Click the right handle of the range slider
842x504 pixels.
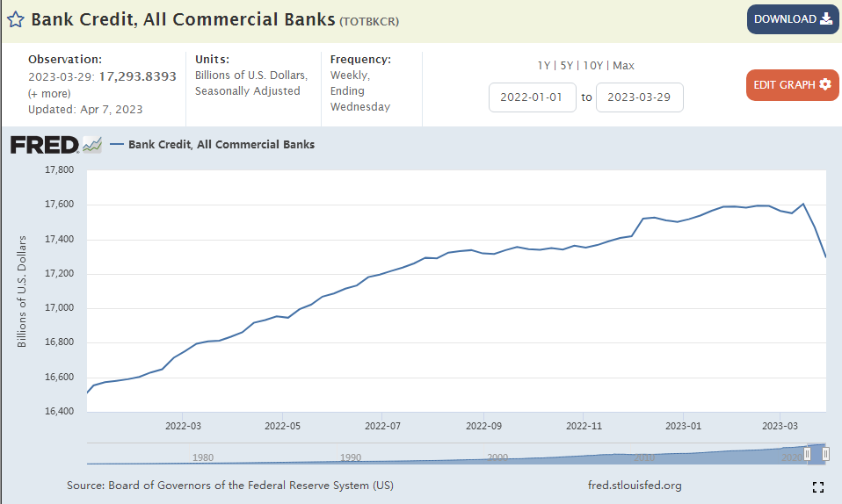point(825,454)
